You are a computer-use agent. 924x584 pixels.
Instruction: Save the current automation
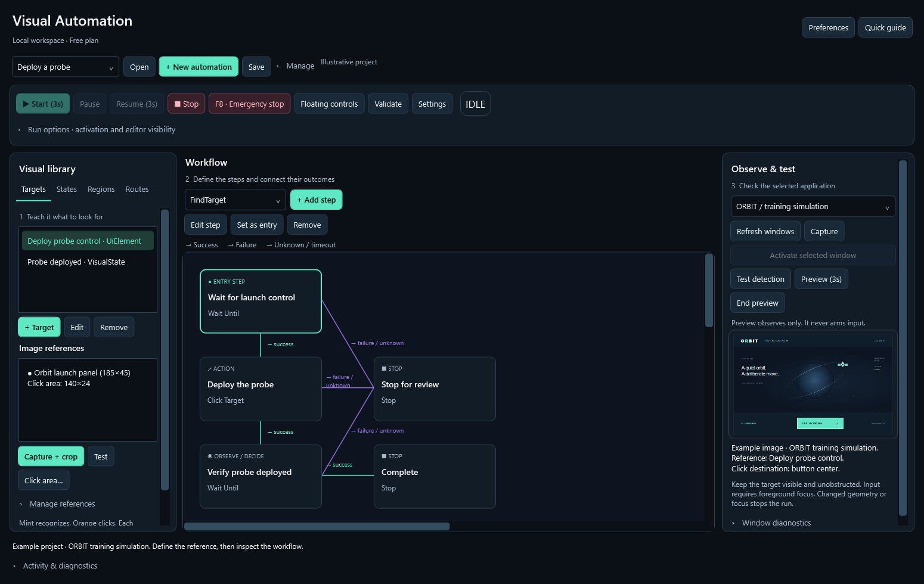(x=256, y=67)
